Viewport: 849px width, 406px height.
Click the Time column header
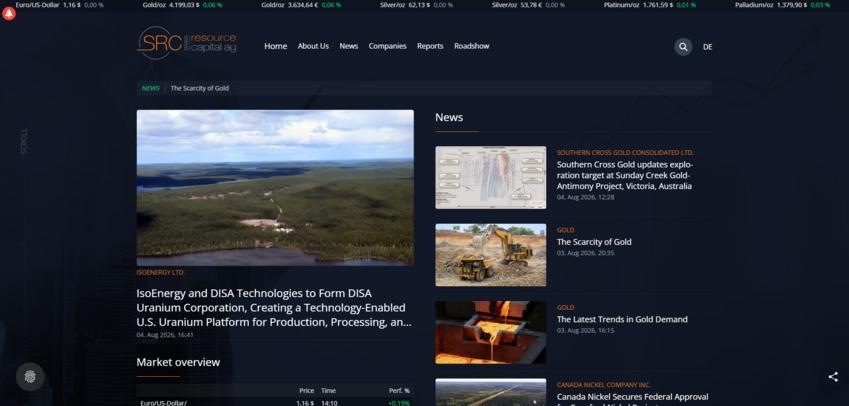point(328,390)
